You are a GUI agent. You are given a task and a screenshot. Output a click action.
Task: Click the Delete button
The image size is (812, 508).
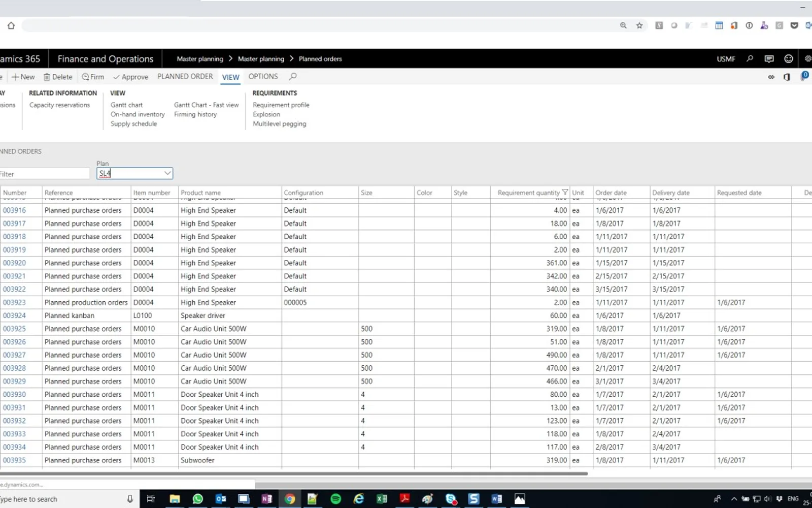click(58, 77)
